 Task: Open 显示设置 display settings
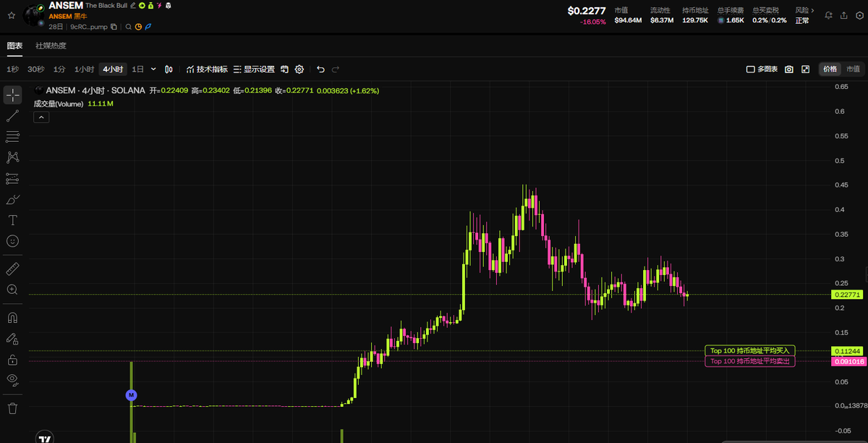tap(254, 69)
